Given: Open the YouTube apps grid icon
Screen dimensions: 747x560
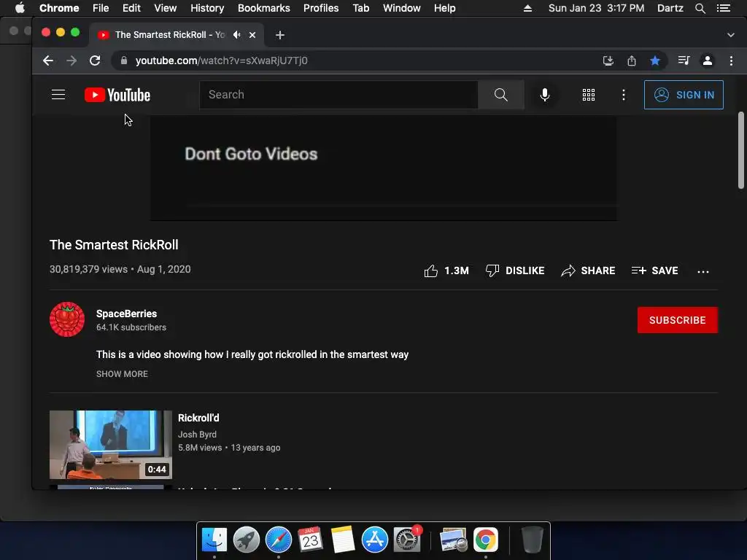Looking at the screenshot, I should [589, 95].
